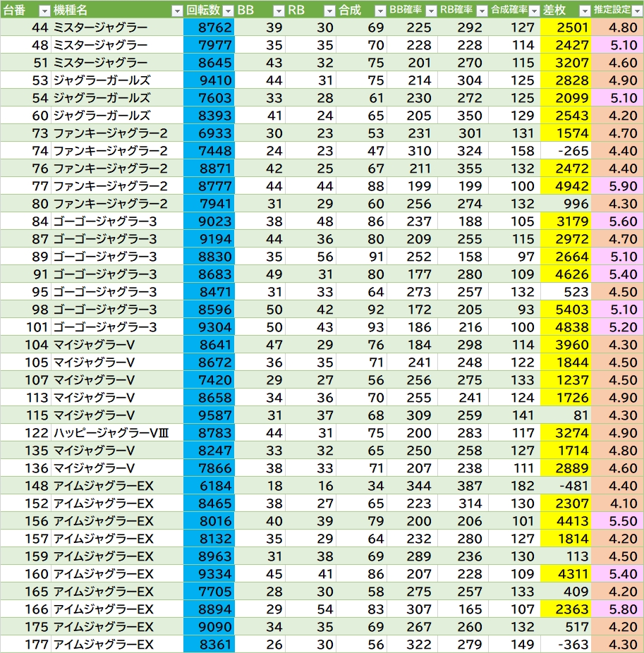Open the 合成 column filter dropdown
This screenshot has height=653, width=644.
(380, 11)
